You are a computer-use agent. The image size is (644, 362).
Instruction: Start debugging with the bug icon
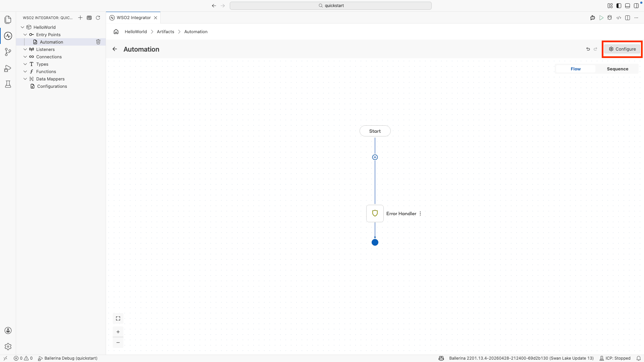(x=610, y=18)
